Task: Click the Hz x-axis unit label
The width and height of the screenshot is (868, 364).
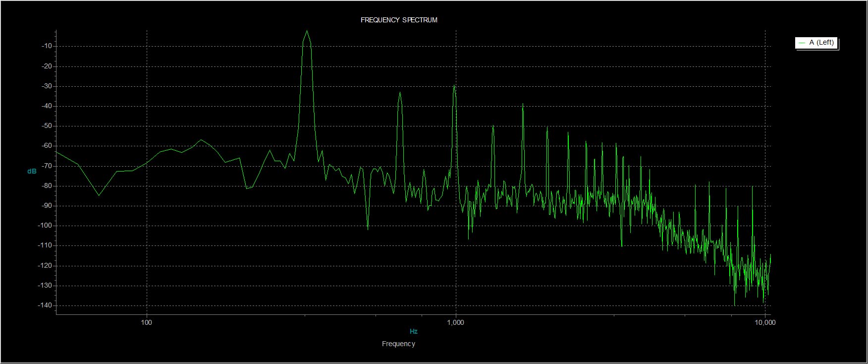Action: (414, 331)
